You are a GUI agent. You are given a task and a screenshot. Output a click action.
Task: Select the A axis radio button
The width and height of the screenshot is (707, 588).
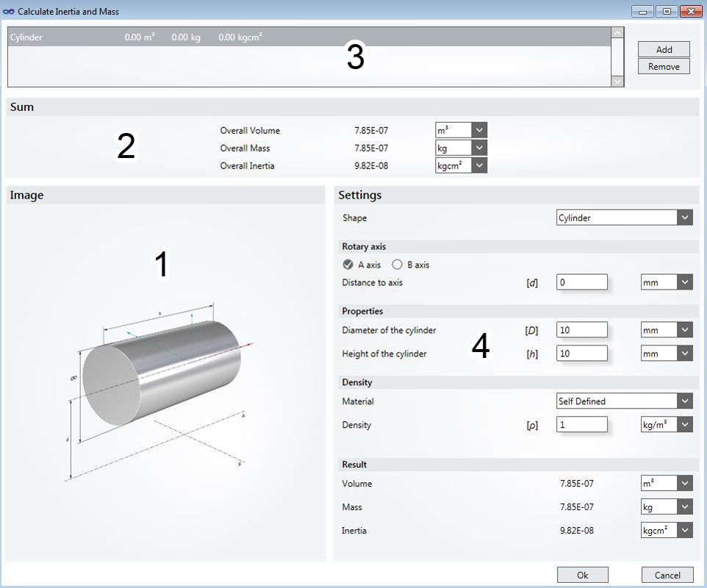[x=348, y=265]
